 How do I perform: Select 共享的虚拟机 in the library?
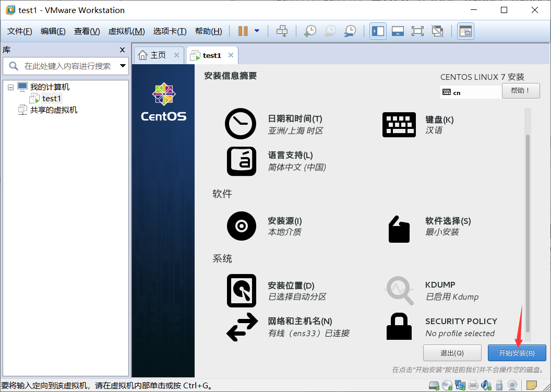click(x=53, y=110)
